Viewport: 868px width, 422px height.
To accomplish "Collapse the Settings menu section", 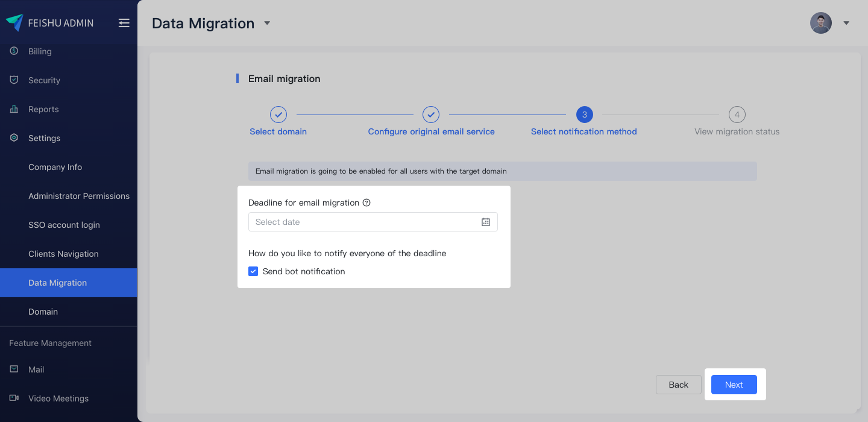I will 69,138.
